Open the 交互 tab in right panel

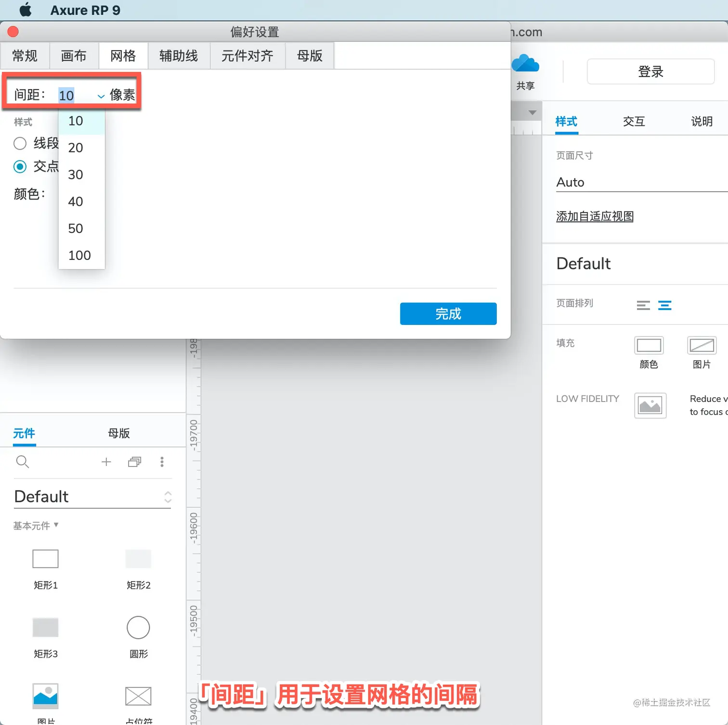634,121
